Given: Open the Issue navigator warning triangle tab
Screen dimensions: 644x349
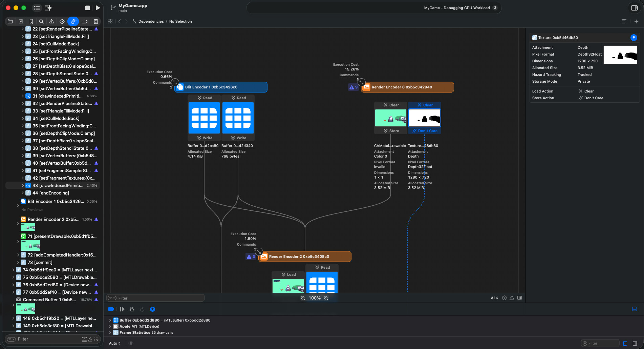Looking at the screenshot, I should [51, 21].
